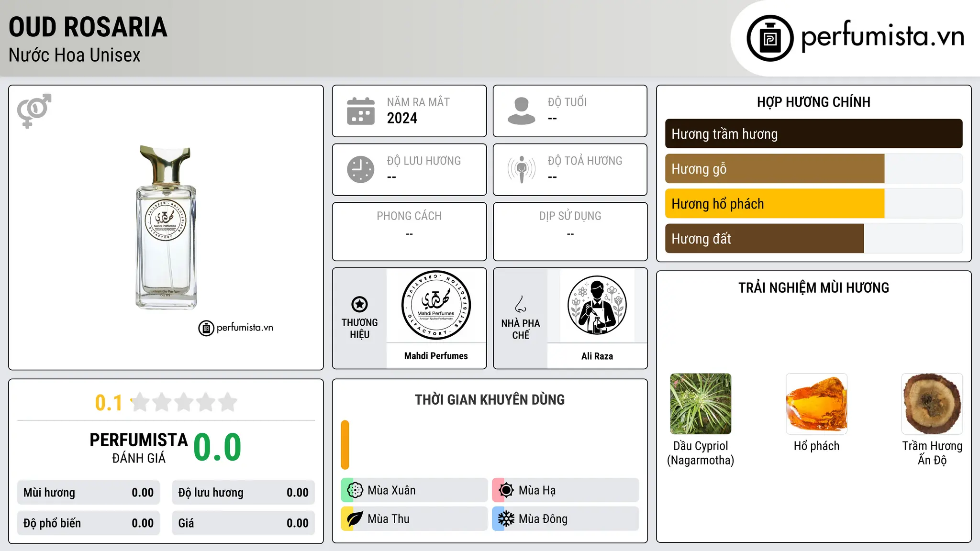Viewport: 980px width, 551px height.
Task: Click the green 0.0 Perfumista score
Action: point(217,447)
